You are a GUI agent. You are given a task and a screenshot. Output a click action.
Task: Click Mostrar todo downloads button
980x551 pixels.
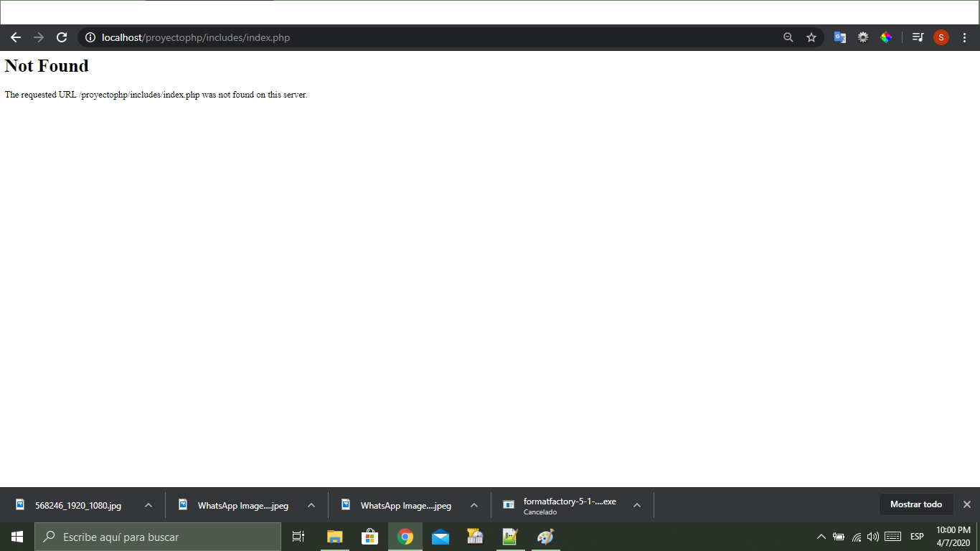point(916,504)
